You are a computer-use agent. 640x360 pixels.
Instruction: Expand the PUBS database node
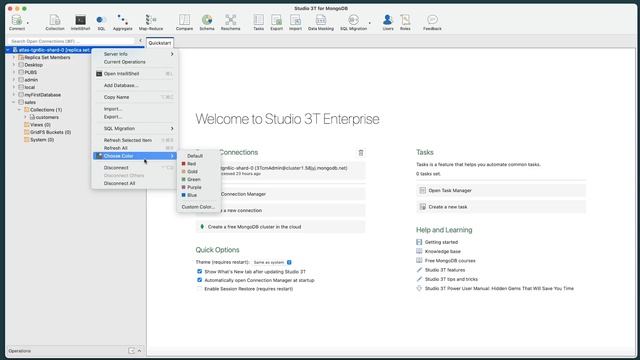point(14,72)
